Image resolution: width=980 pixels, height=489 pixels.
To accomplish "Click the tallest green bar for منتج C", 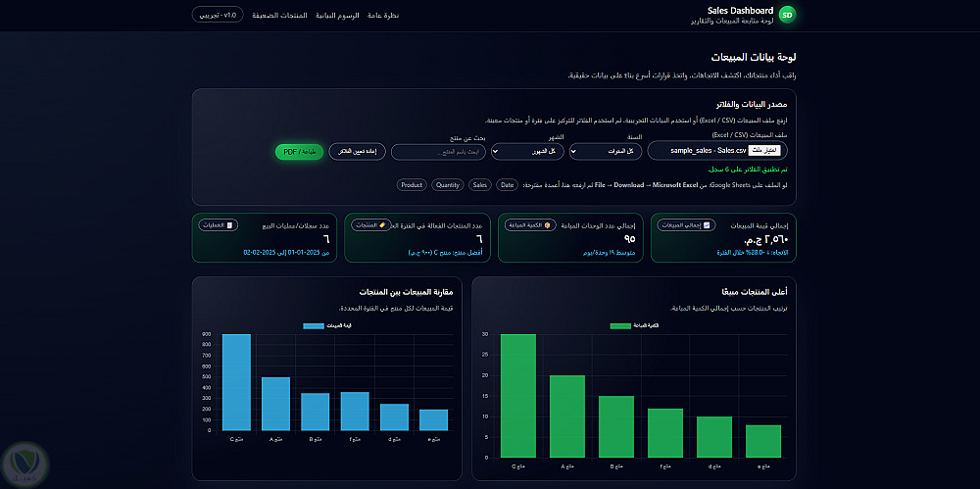I will [x=518, y=396].
